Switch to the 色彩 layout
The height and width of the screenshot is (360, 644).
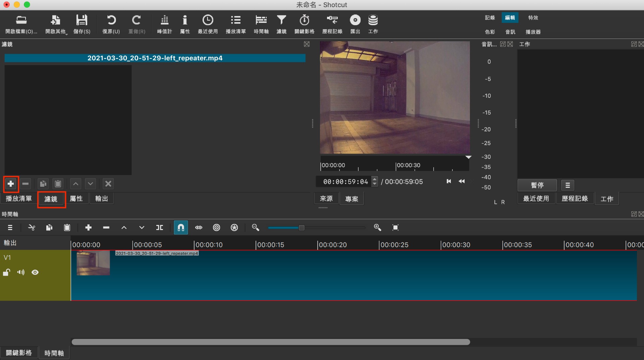[490, 32]
